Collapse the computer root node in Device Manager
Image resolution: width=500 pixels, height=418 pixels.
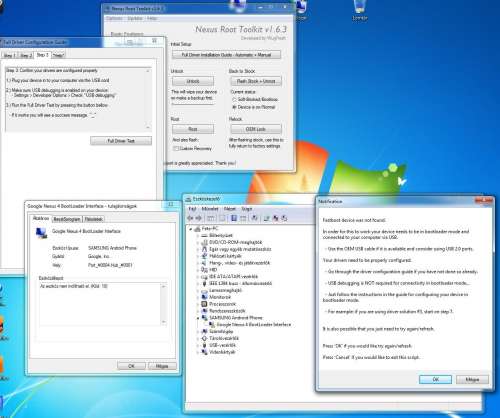click(191, 229)
